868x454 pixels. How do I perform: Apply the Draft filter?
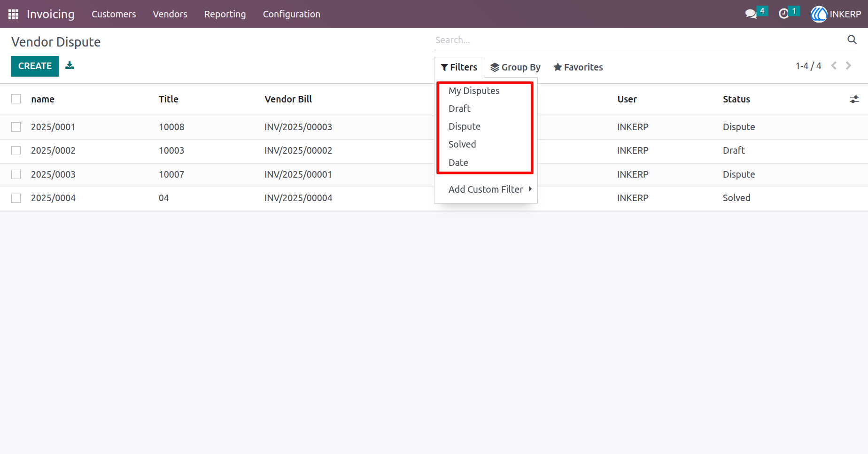pos(459,109)
